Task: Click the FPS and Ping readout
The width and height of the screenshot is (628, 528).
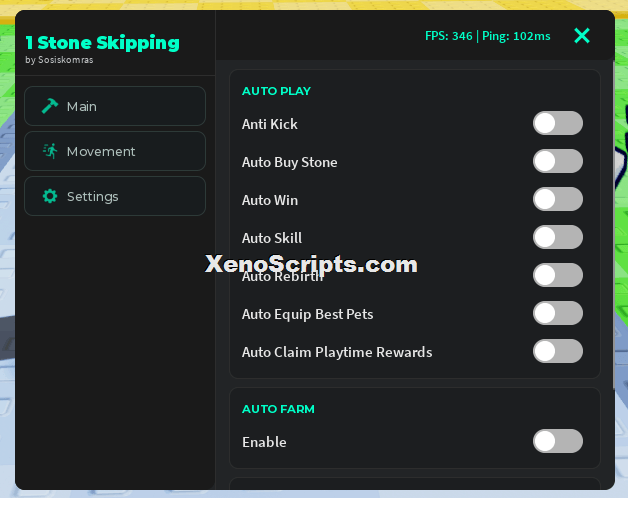Action: pyautogui.click(x=487, y=36)
